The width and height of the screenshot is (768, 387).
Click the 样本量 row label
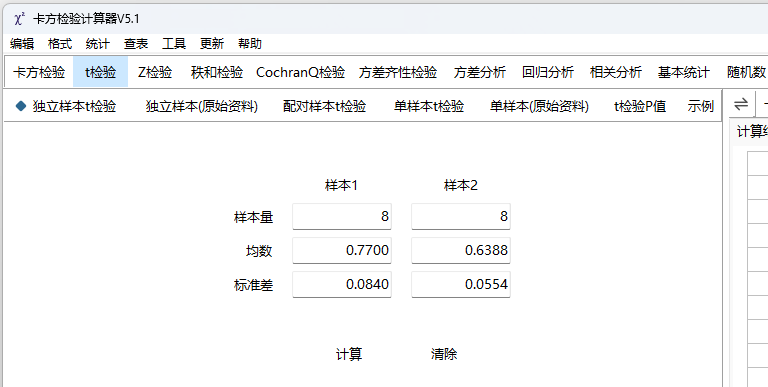click(x=253, y=217)
